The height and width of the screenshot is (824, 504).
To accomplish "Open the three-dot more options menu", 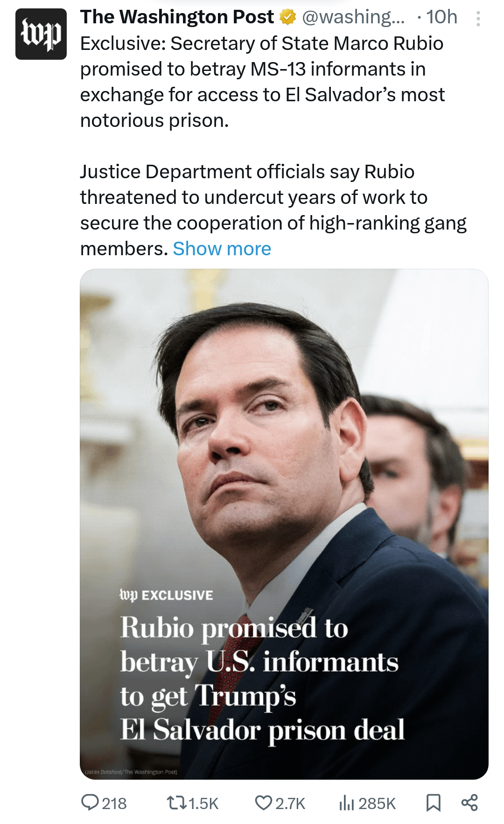I will tap(478, 18).
